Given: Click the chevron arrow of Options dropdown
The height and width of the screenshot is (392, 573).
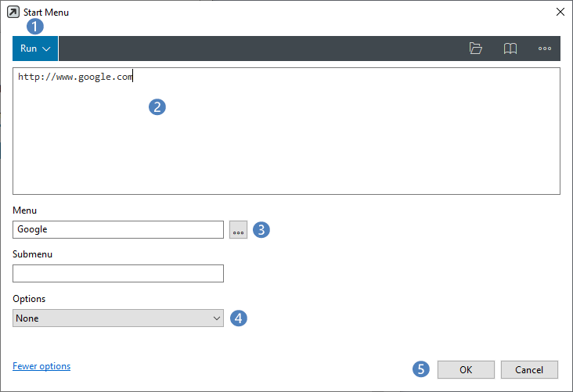Looking at the screenshot, I should (217, 318).
